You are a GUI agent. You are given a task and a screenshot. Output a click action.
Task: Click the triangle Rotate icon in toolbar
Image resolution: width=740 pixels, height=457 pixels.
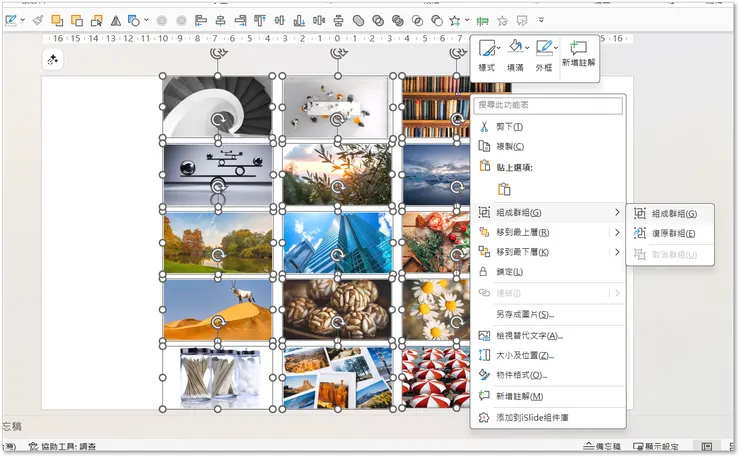[x=116, y=20]
